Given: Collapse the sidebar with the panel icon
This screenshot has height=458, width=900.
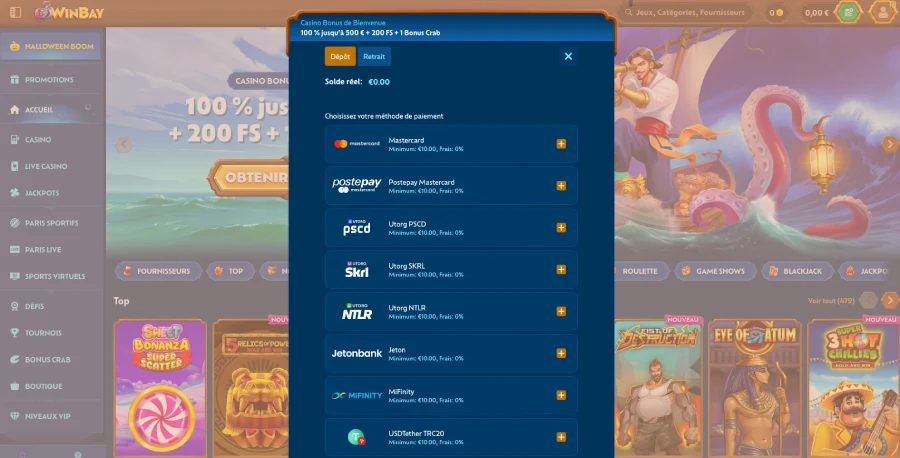Looking at the screenshot, I should click(x=13, y=13).
